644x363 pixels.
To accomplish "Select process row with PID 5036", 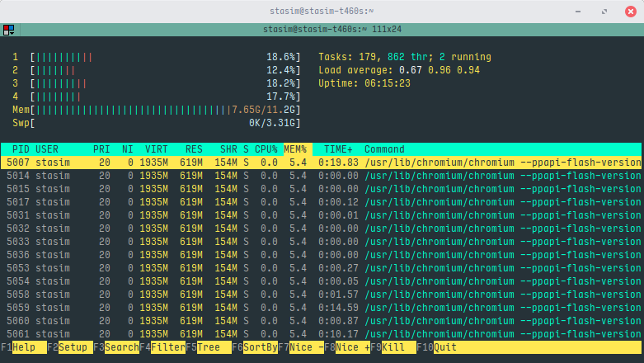I will click(x=321, y=255).
